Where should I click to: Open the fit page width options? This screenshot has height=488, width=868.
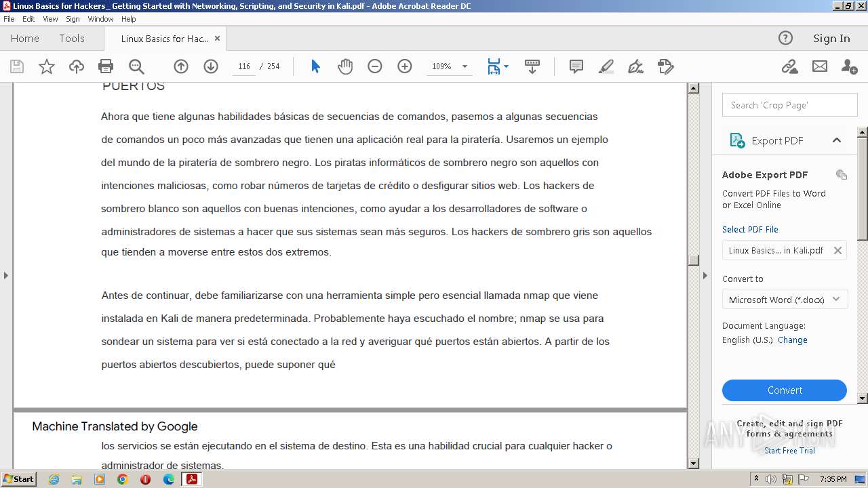coord(498,66)
